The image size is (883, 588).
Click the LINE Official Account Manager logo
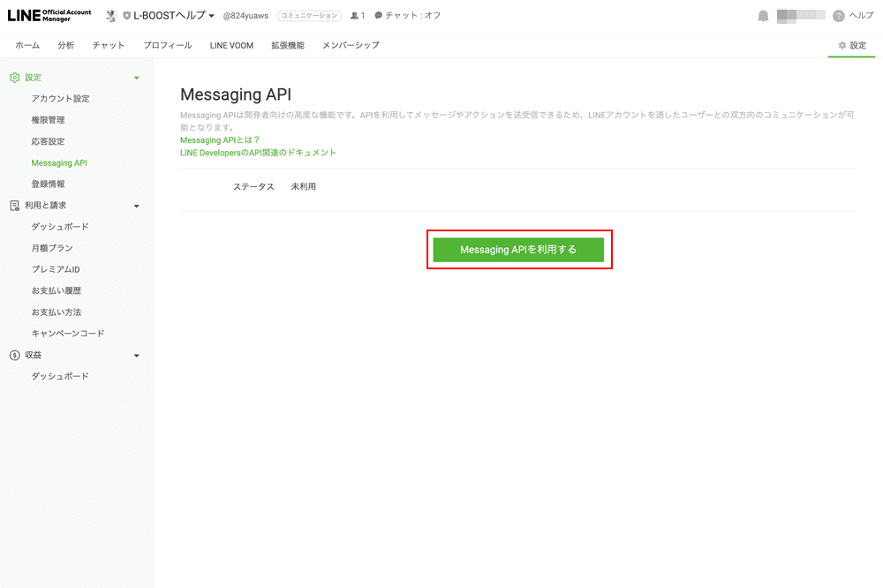point(49,16)
